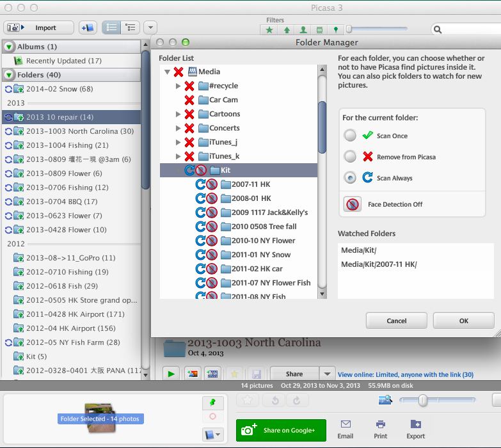Filter by uploaded photos
The image size is (501, 448).
pos(287,30)
